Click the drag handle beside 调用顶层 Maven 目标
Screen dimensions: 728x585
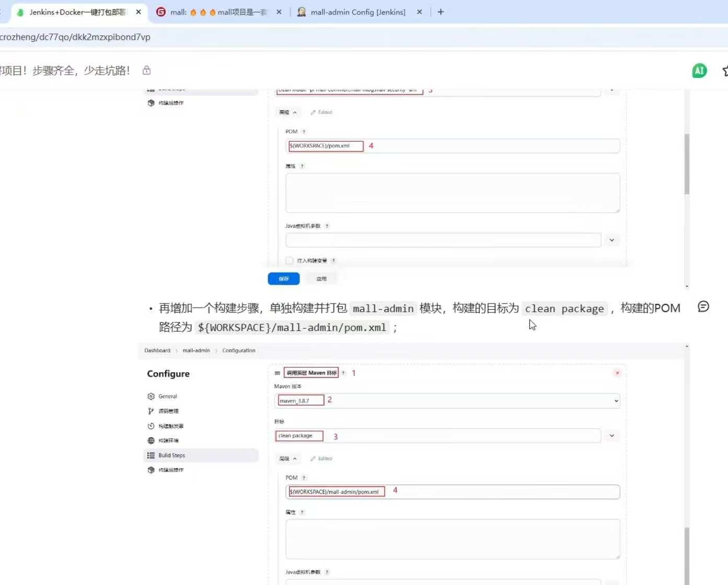(x=278, y=373)
